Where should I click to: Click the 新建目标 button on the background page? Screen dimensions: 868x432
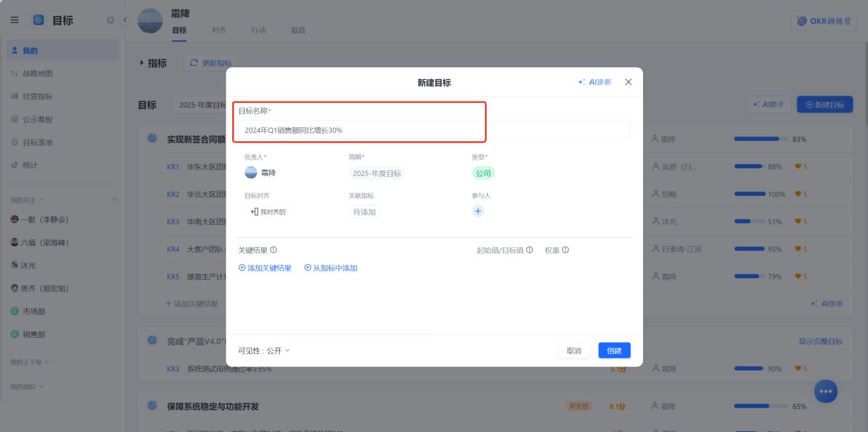(824, 104)
